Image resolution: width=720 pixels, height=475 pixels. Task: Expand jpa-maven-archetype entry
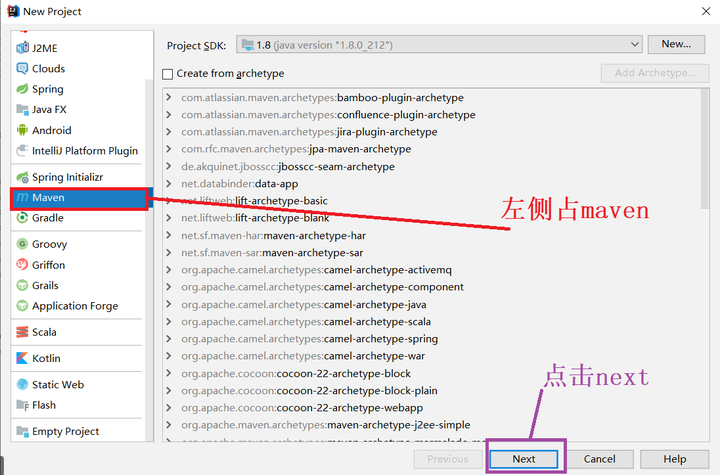click(x=169, y=149)
